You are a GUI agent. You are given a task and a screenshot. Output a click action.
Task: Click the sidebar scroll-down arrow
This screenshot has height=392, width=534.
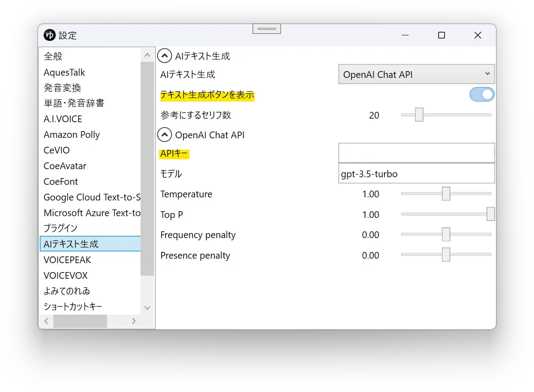pos(147,308)
